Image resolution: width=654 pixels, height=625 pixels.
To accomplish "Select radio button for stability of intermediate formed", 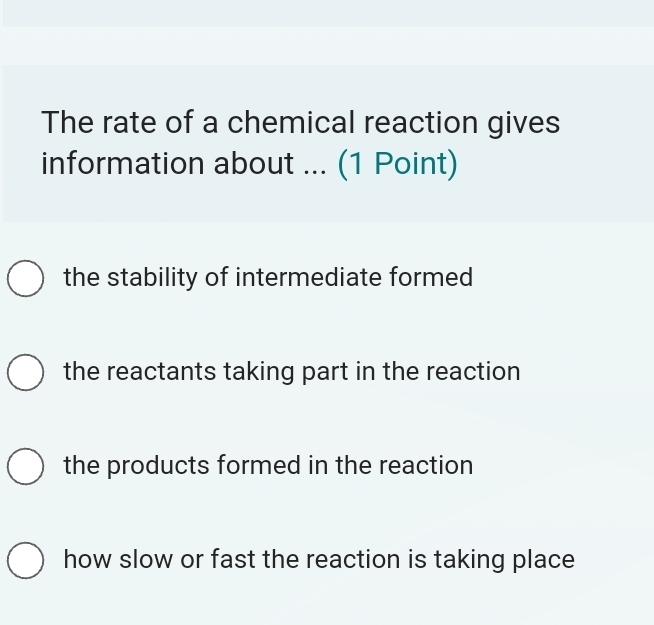I will [27, 278].
